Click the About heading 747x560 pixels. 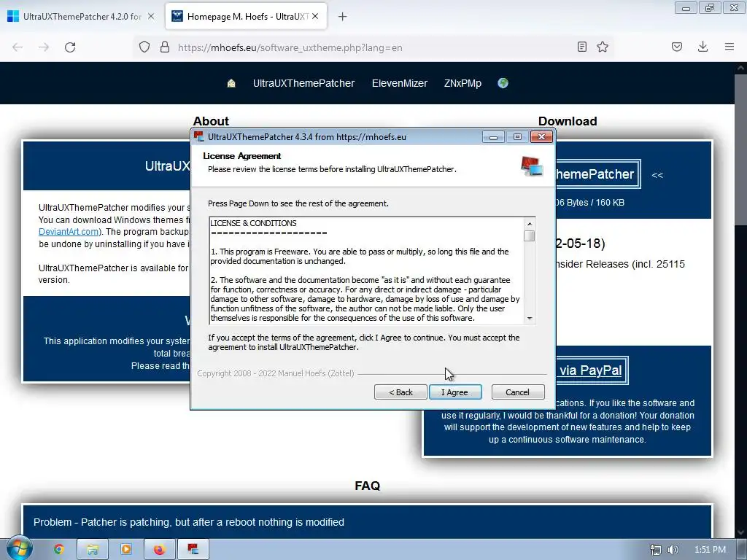(211, 121)
